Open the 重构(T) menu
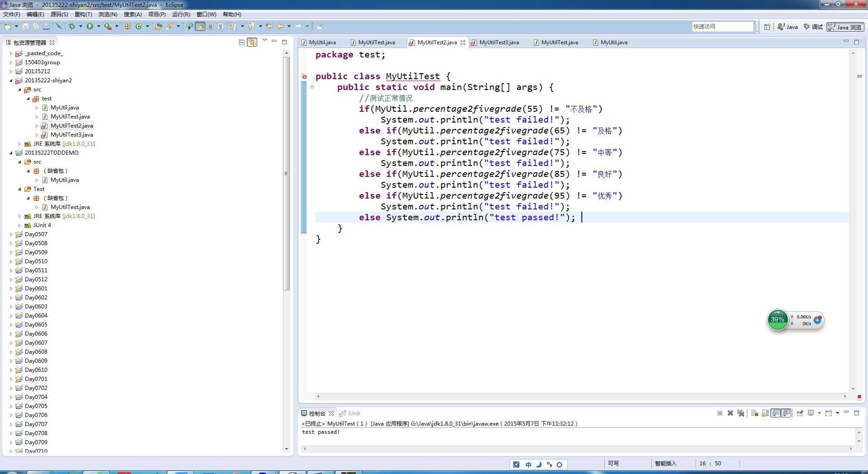Viewport: 868px width, 474px height. pyautogui.click(x=83, y=14)
